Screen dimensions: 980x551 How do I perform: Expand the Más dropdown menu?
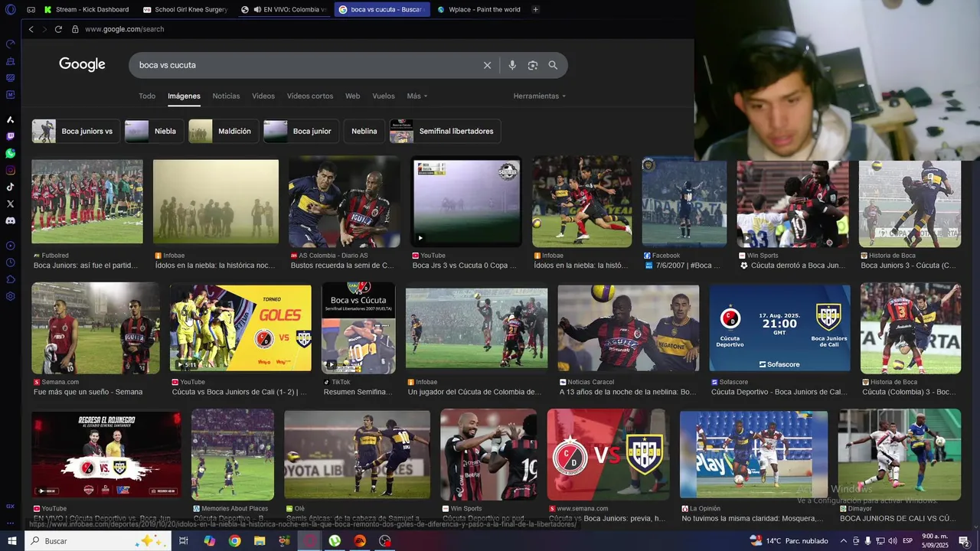417,96
